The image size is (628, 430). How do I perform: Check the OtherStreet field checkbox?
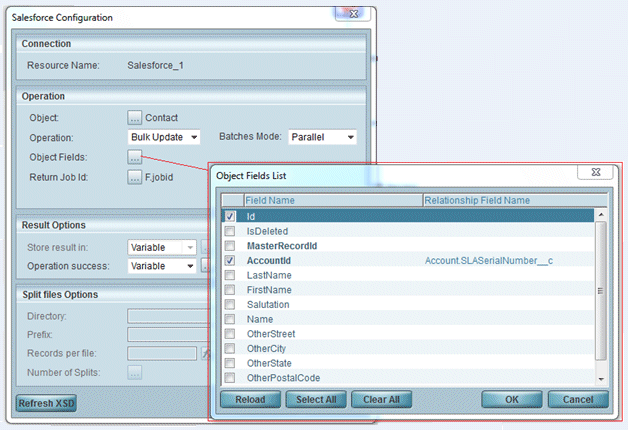tap(230, 334)
